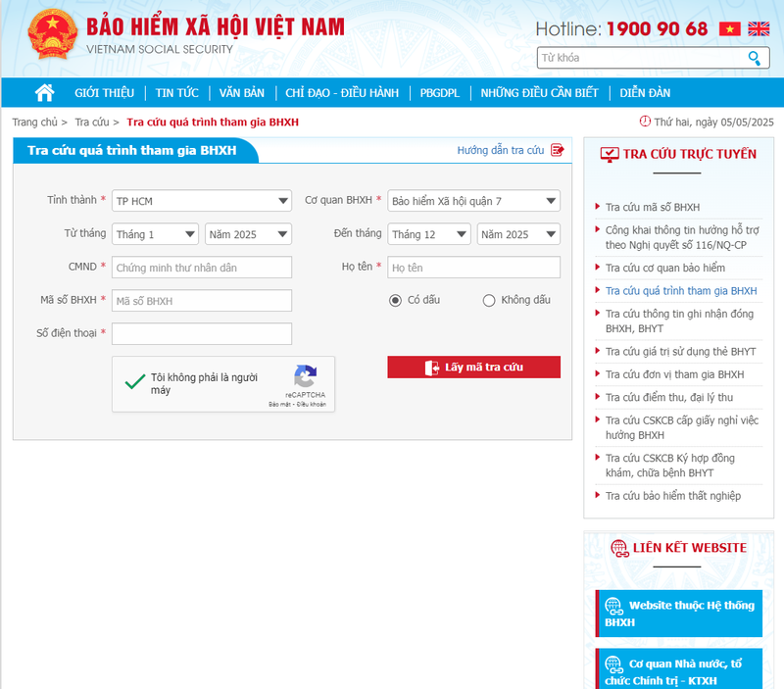
Task: Open the Từ tháng month dropdown (Tháng 1)
Action: point(155,234)
